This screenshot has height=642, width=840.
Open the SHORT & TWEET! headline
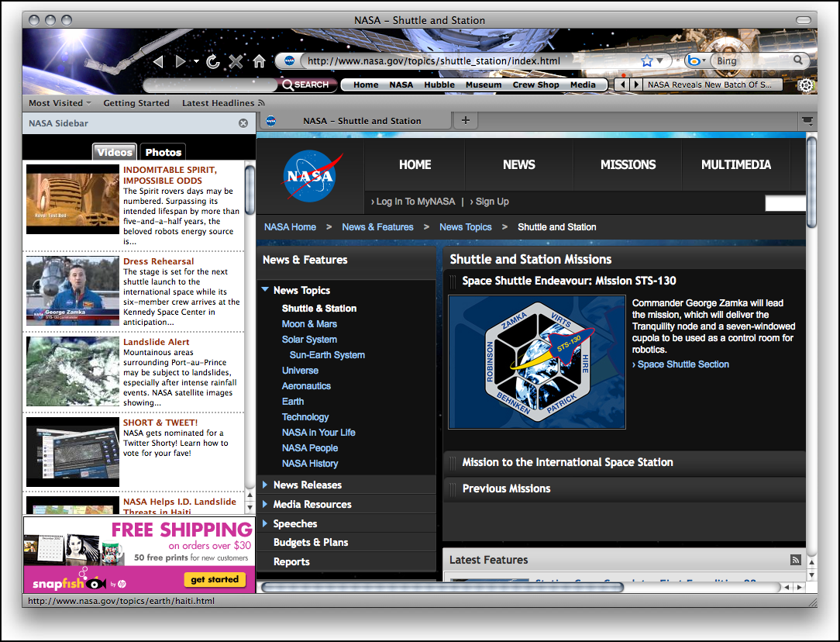tap(160, 423)
